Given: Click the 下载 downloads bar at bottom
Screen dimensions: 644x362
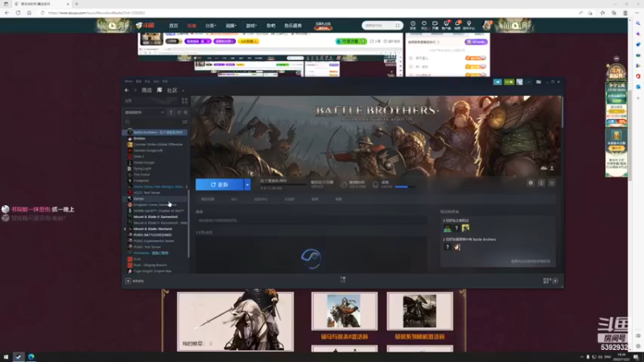Looking at the screenshot, I should (343, 279).
